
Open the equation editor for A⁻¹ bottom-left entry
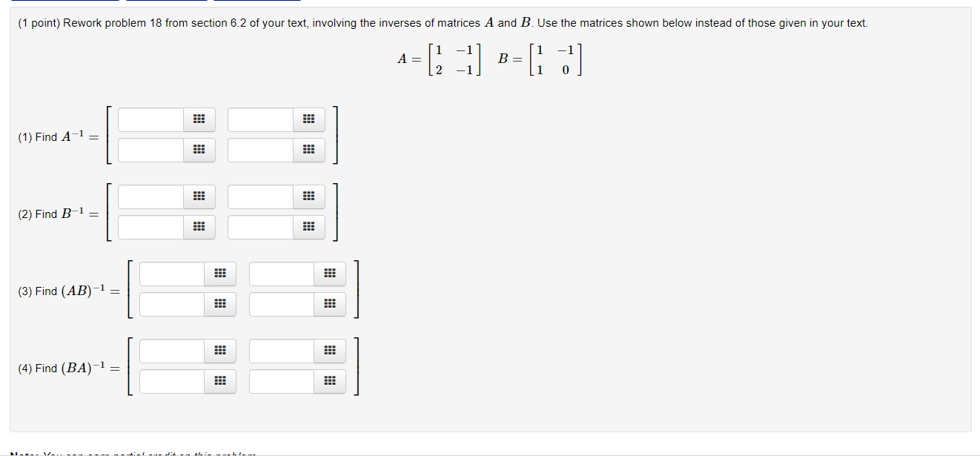(199, 150)
